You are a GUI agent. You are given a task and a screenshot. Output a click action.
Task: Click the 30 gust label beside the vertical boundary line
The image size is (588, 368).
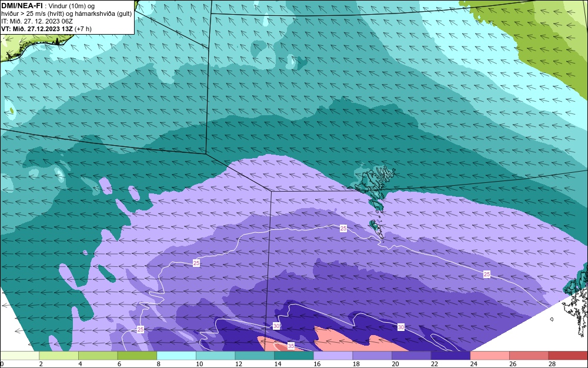(276, 326)
